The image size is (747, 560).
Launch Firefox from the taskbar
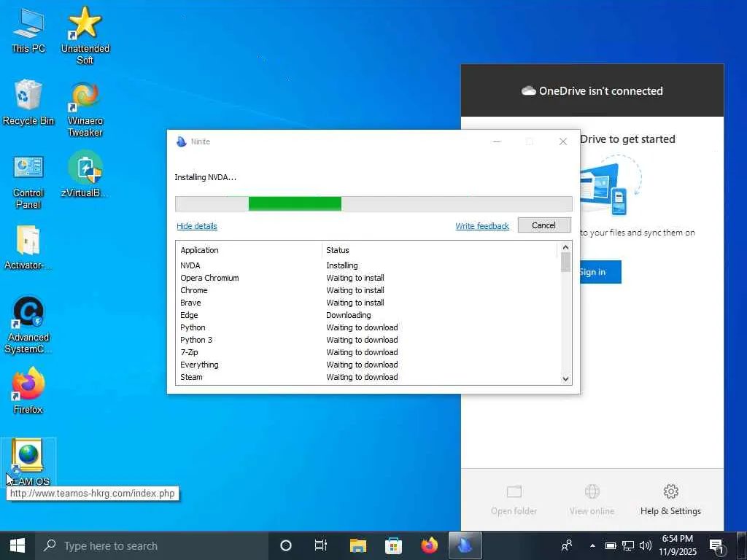click(x=429, y=545)
